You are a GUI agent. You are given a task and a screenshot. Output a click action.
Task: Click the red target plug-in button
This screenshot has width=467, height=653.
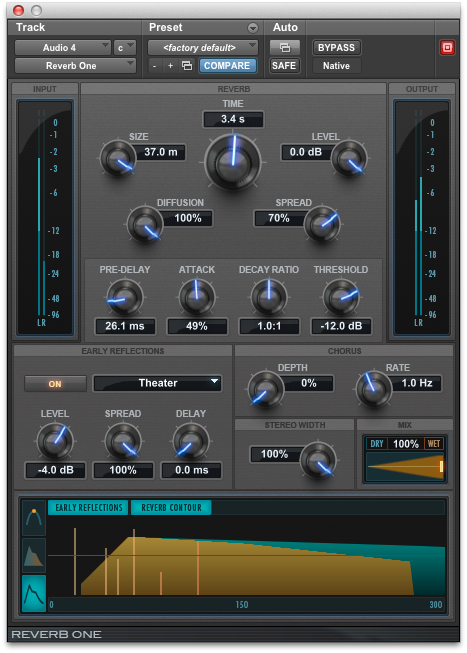coord(447,47)
